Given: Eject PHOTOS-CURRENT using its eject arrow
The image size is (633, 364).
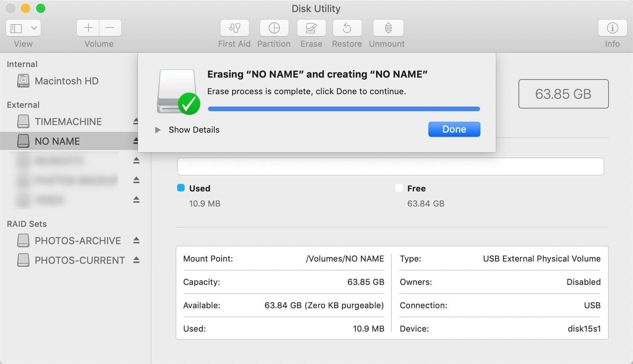Looking at the screenshot, I should coord(136,260).
